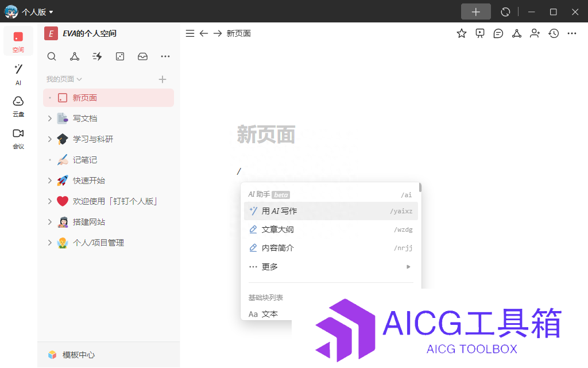Open the 更多 submenu in slash menu
Image resolution: width=588 pixels, height=368 pixels.
click(331, 267)
